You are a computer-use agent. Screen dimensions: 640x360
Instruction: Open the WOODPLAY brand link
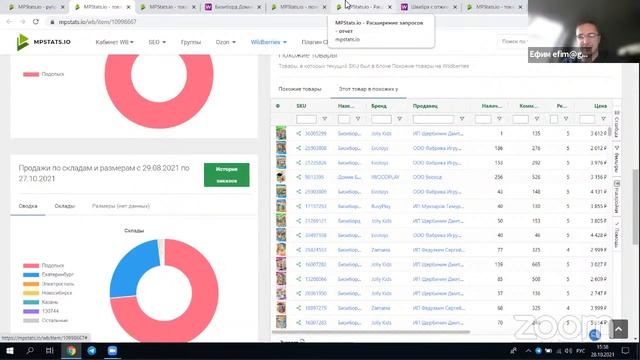coord(385,177)
